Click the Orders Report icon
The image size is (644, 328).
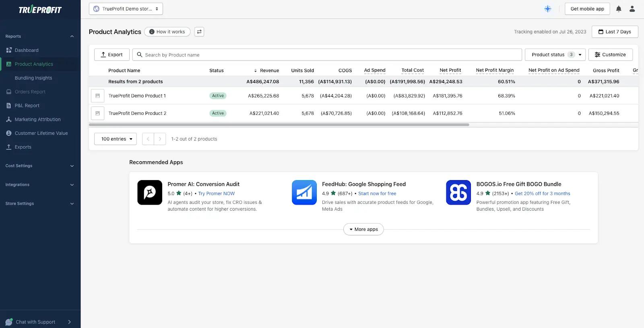tap(9, 92)
